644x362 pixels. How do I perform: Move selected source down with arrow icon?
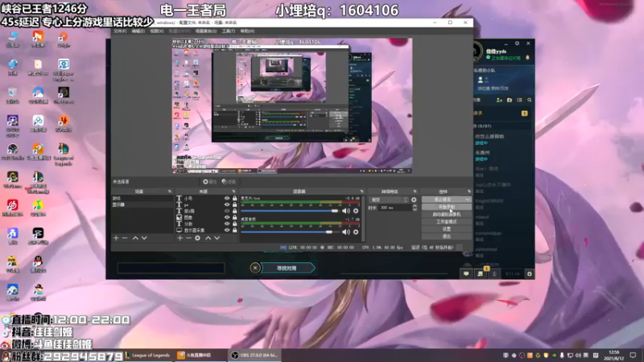pyautogui.click(x=217, y=238)
